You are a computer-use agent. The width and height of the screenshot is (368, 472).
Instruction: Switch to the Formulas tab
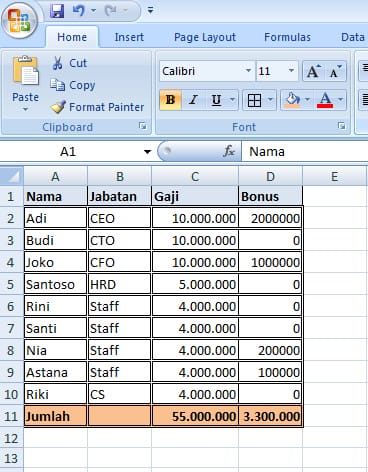click(x=287, y=37)
